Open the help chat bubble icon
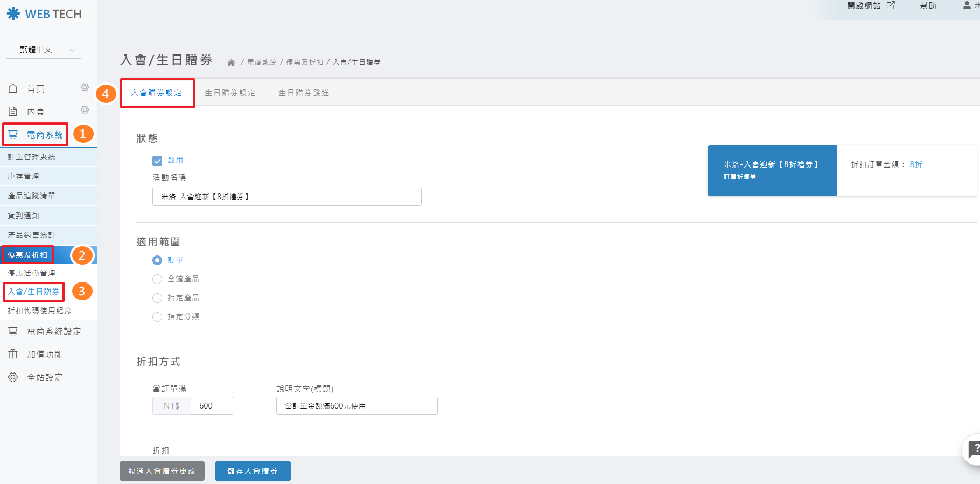 coord(974,449)
